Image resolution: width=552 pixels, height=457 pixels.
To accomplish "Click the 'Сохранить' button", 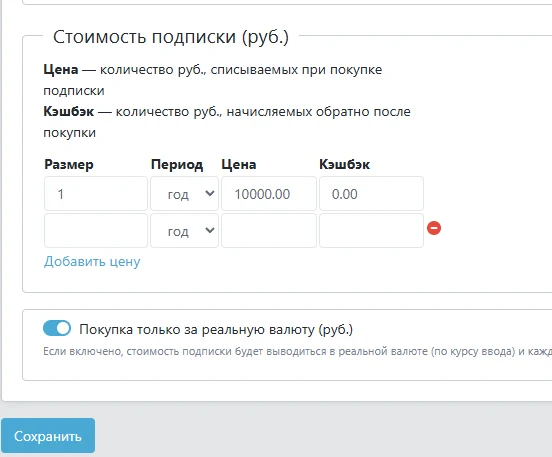I will 48,436.
